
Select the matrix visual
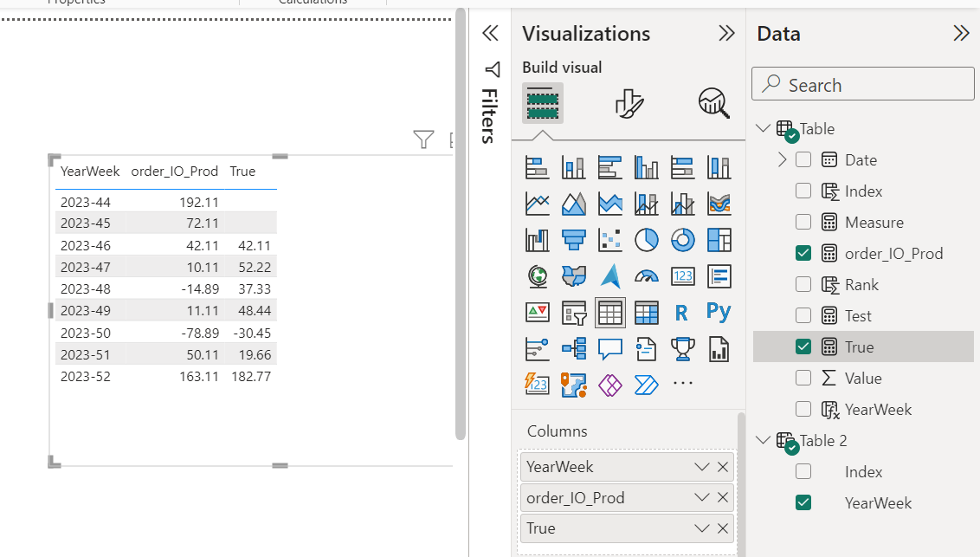[x=646, y=313]
